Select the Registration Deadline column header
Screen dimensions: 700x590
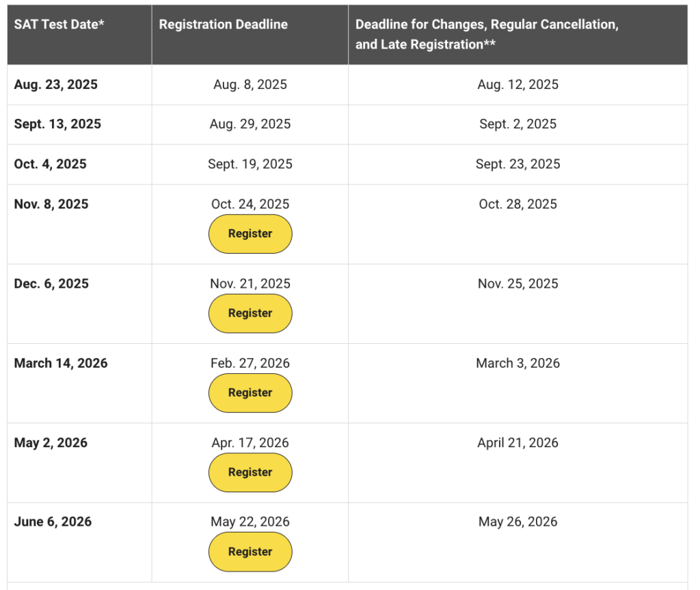(x=223, y=25)
